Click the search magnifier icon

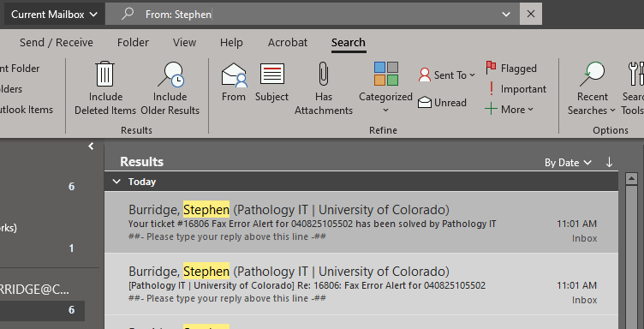(x=128, y=14)
